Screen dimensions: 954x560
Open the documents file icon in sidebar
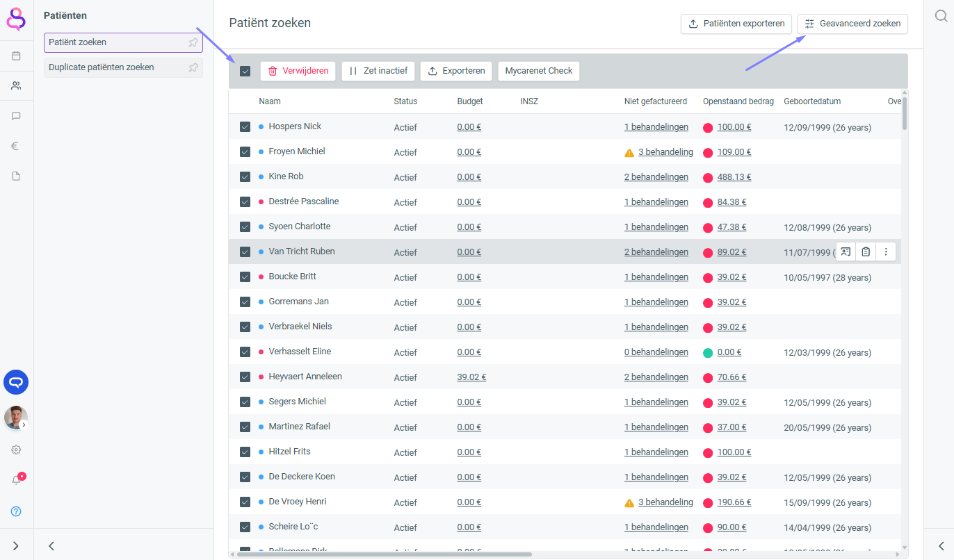(16, 176)
